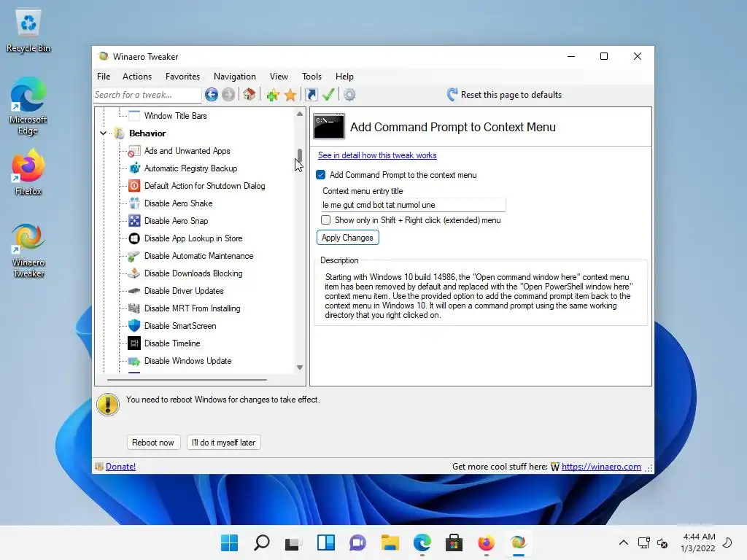Image resolution: width=747 pixels, height=560 pixels.
Task: Click the Disable Automatic Maintenance icon
Action: [134, 256]
